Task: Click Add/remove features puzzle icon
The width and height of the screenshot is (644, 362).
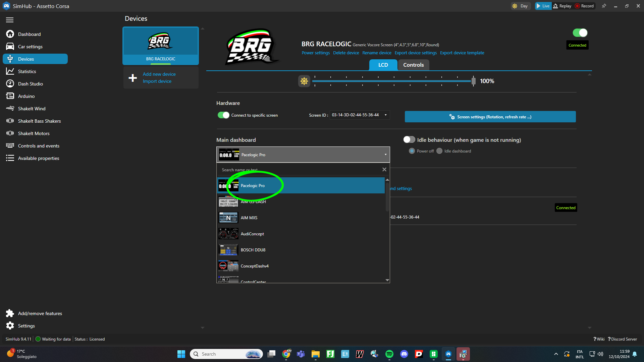Action: (10, 313)
